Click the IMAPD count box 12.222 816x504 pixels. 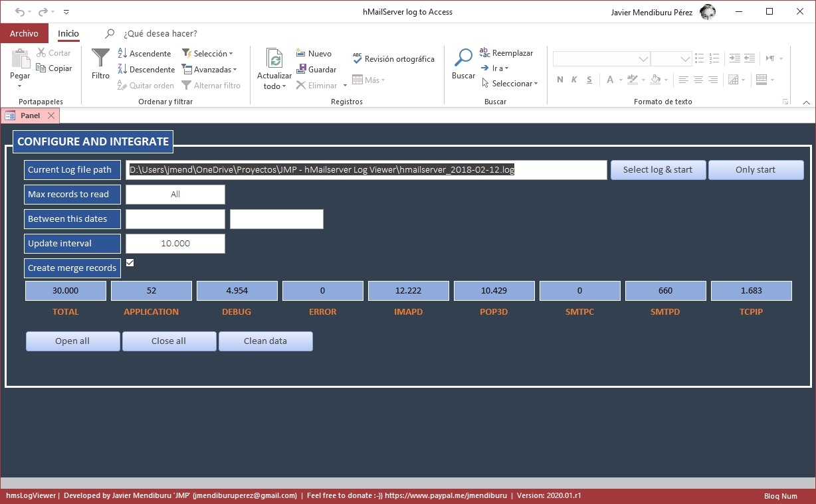point(409,291)
